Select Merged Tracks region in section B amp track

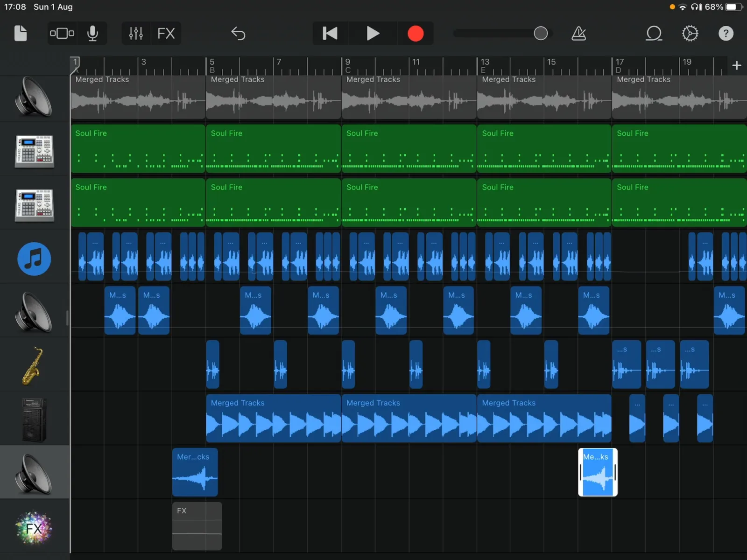click(x=273, y=418)
